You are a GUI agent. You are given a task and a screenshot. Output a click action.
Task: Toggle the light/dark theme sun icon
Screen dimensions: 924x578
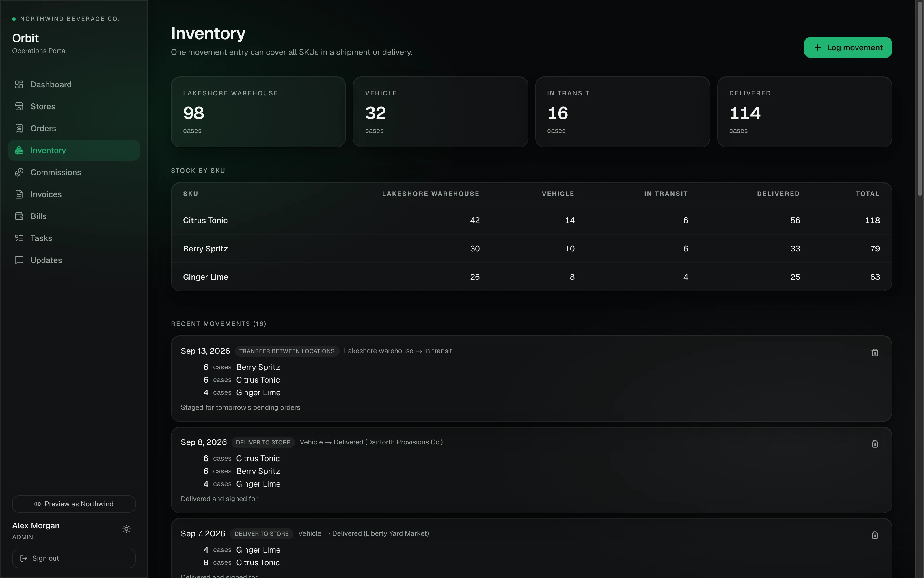point(126,529)
